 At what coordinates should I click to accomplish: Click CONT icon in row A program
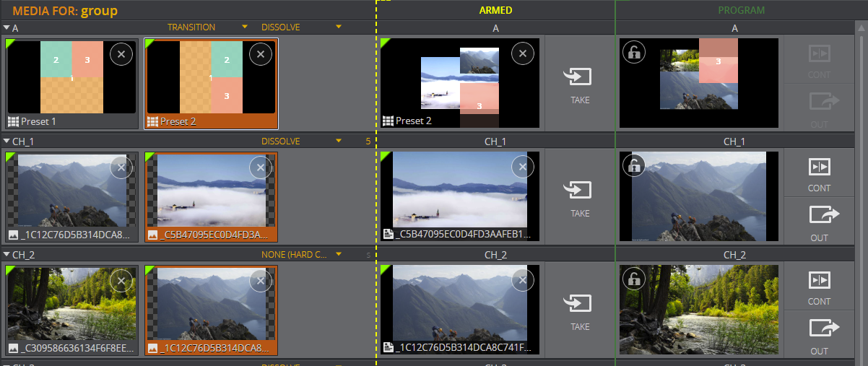[820, 53]
